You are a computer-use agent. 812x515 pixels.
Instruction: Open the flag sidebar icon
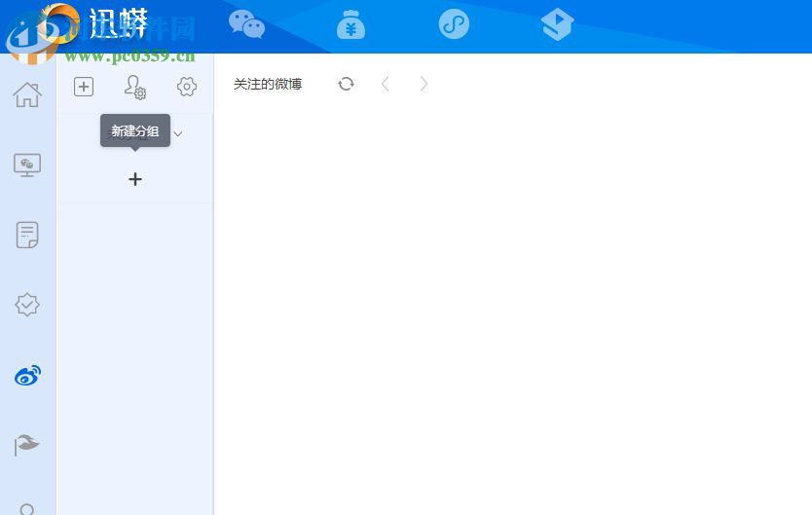point(26,445)
